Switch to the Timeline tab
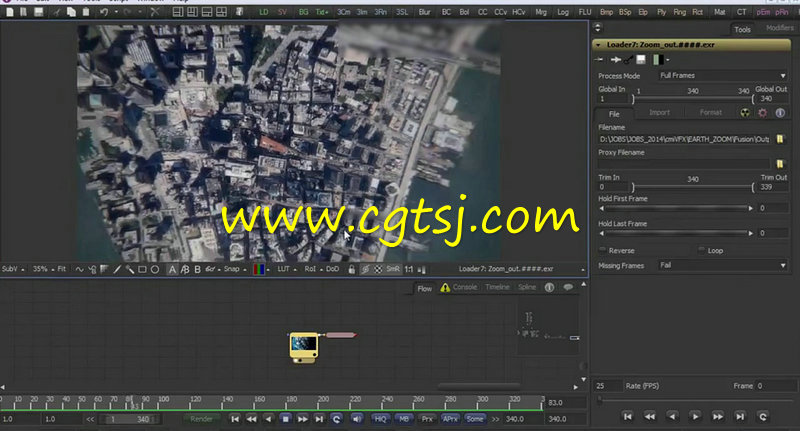The image size is (800, 431). click(x=497, y=287)
